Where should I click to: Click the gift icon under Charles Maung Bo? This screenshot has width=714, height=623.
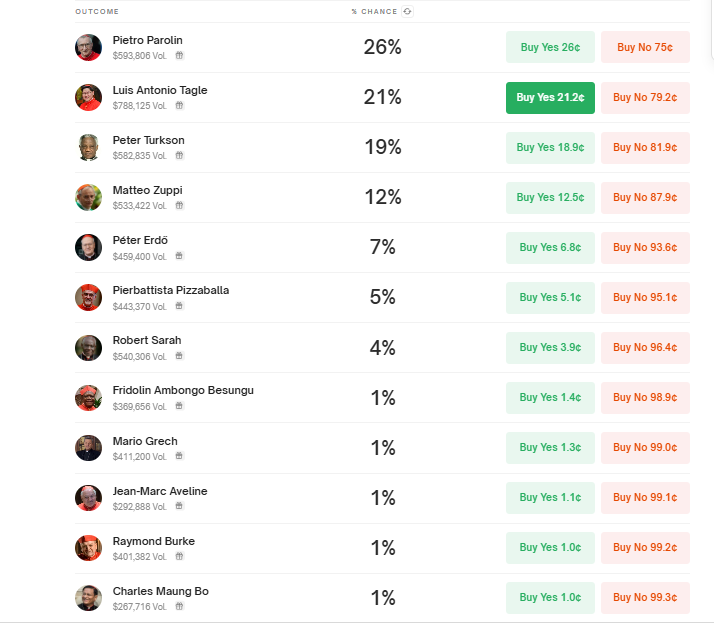(179, 606)
